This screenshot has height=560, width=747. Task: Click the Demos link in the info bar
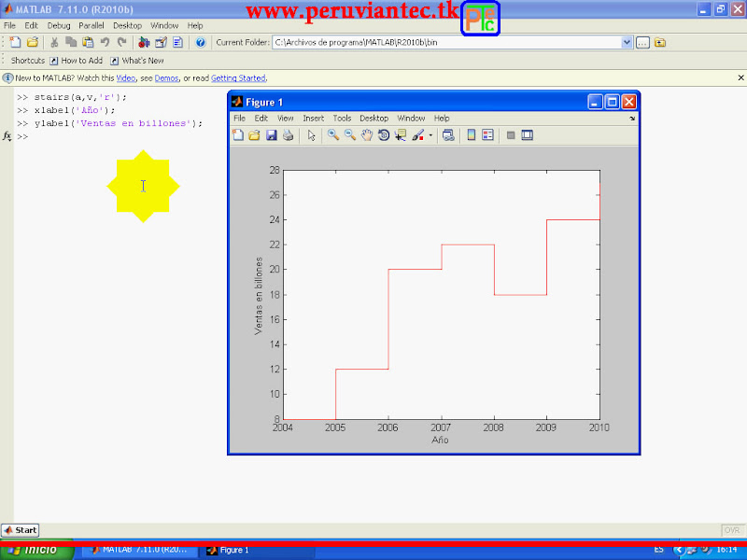[167, 78]
